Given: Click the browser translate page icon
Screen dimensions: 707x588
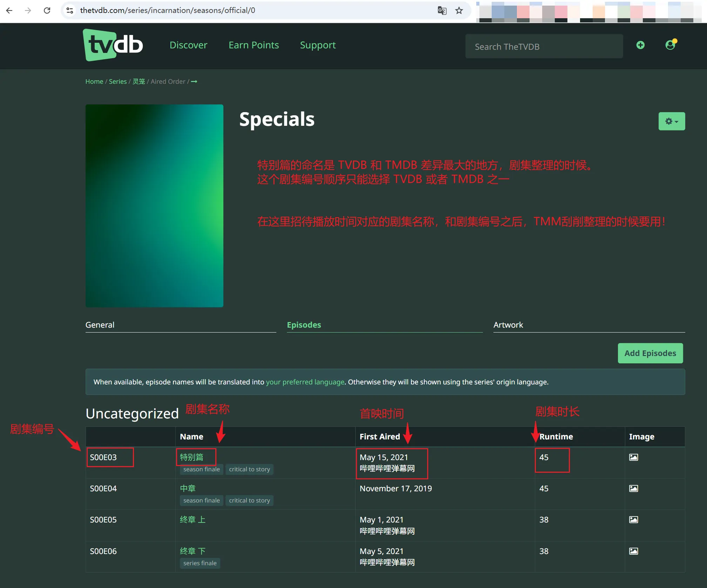Looking at the screenshot, I should 442,11.
